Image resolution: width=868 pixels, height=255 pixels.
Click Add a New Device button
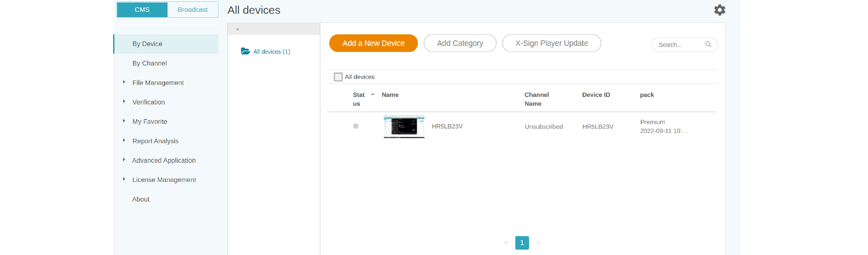(x=373, y=43)
